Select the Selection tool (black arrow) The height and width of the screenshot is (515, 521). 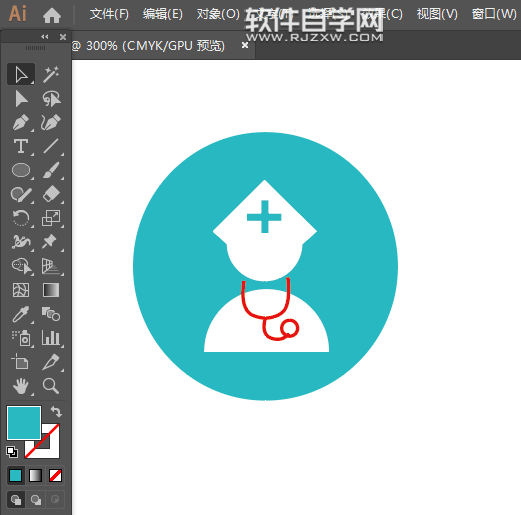tap(21, 74)
